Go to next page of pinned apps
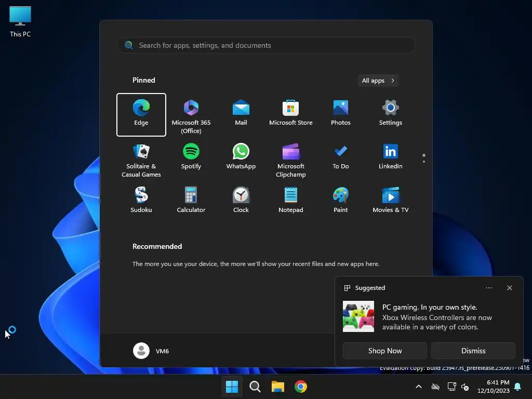Image resolution: width=532 pixels, height=399 pixels. click(x=424, y=162)
